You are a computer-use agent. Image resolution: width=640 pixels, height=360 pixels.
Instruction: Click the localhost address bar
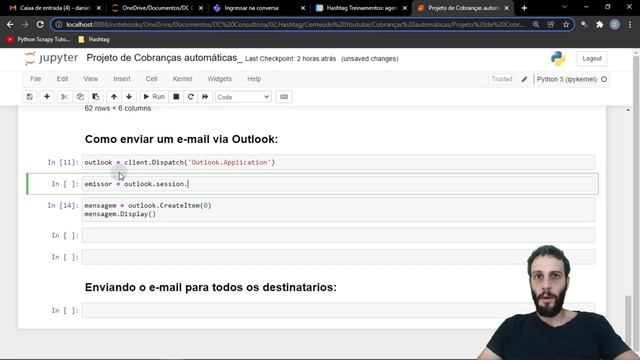[294, 24]
